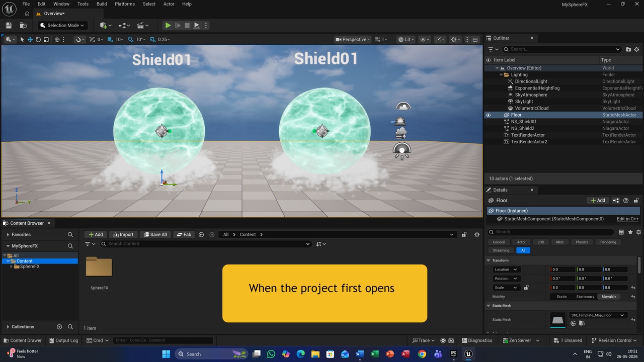Toggle the Details panel lock icon
The width and height of the screenshot is (644, 362).
[x=636, y=201]
